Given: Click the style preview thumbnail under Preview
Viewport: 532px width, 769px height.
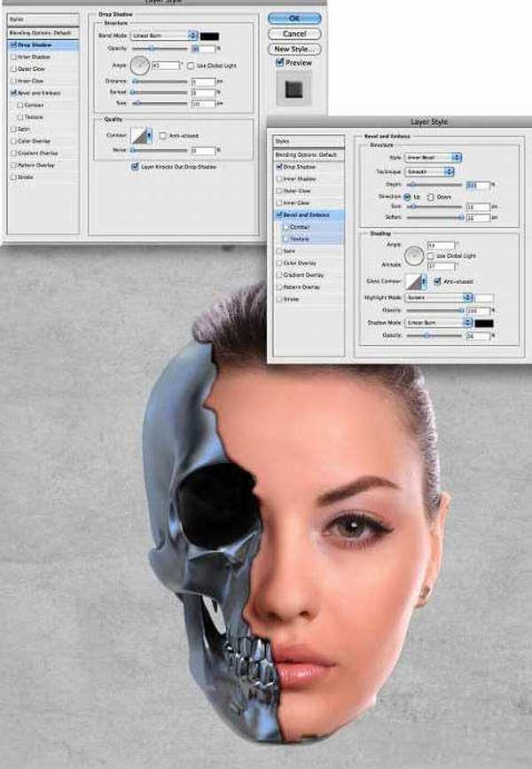Looking at the screenshot, I should (293, 89).
